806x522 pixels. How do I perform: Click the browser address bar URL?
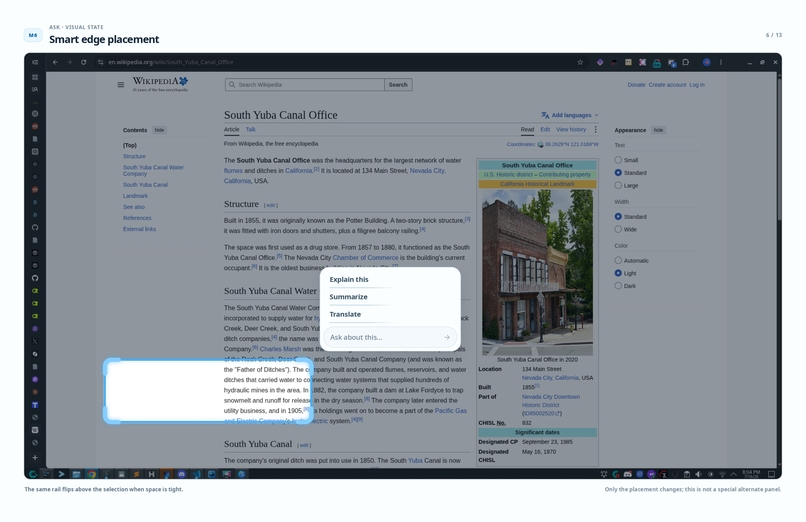171,62
